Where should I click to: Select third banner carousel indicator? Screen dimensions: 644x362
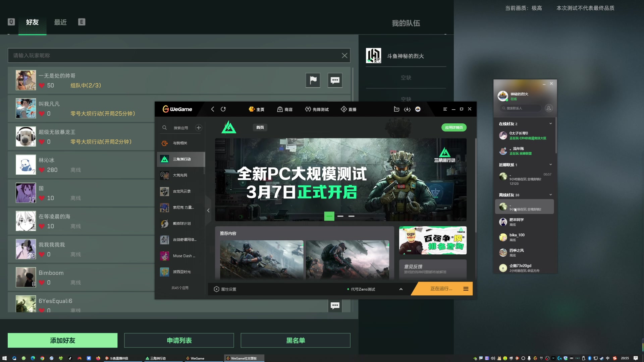(352, 216)
